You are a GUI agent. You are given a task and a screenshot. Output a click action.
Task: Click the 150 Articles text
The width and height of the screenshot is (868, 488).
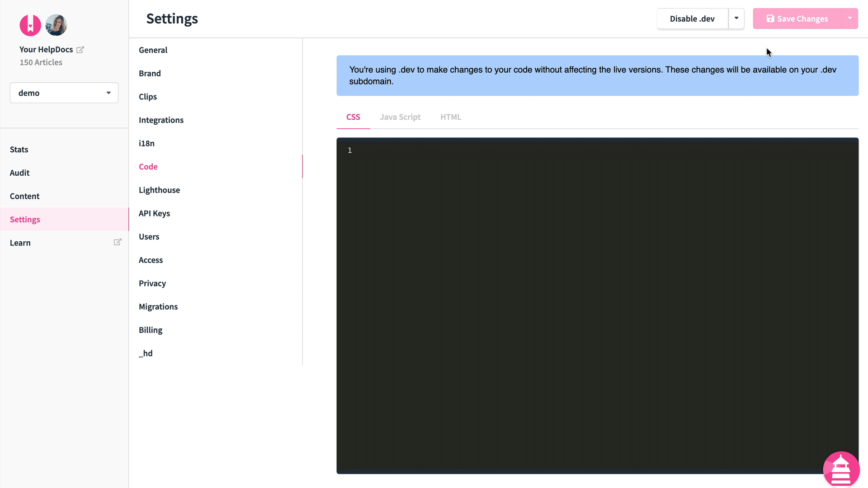[41, 62]
